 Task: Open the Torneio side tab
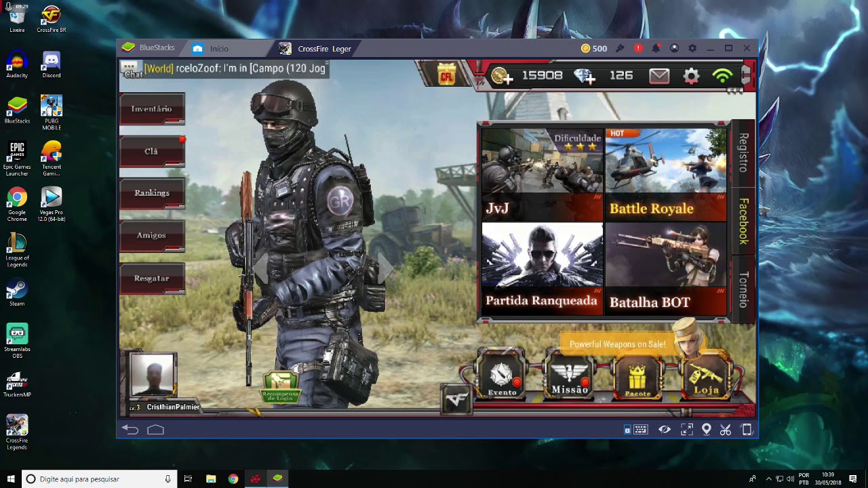pyautogui.click(x=743, y=289)
